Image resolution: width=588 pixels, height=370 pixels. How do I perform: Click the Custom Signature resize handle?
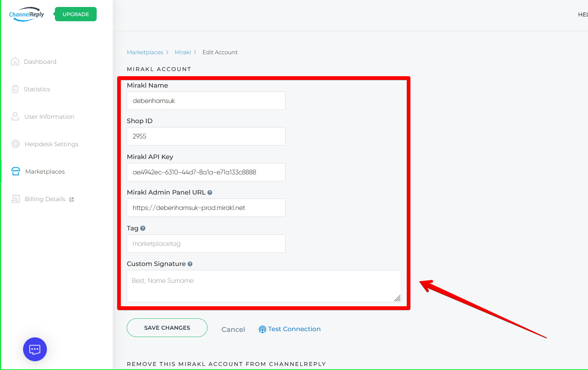[x=397, y=298]
